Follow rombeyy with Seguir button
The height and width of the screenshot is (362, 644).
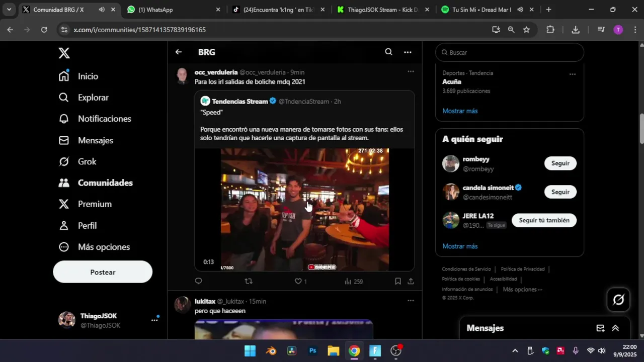[560, 163]
